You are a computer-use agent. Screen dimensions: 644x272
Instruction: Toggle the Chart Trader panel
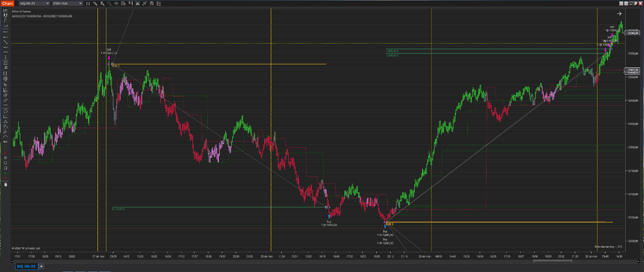[x=131, y=3]
